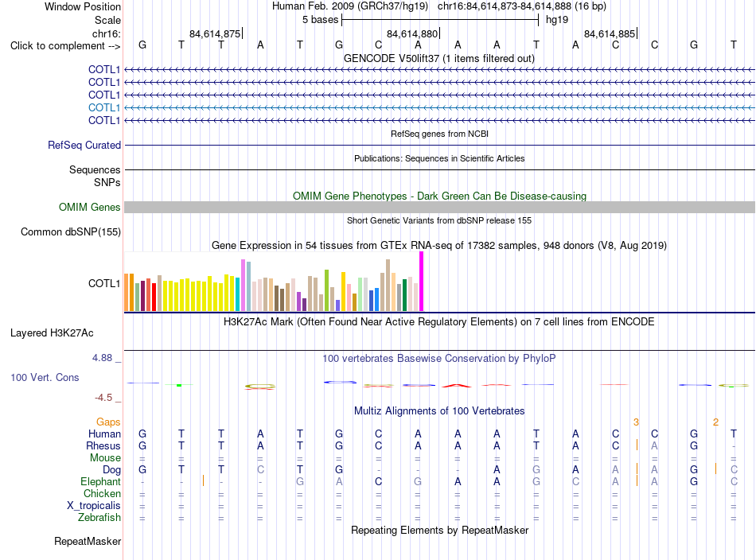
Task: Open the 100 vertebrates Basewise Conservation by PhyloP title
Action: click(439, 359)
